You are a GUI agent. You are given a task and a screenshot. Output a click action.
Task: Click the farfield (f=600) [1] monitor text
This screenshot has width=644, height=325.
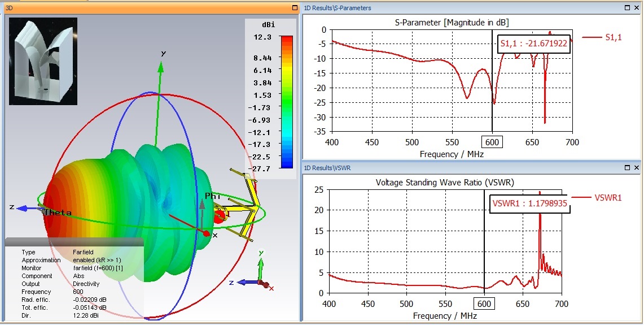click(x=98, y=268)
